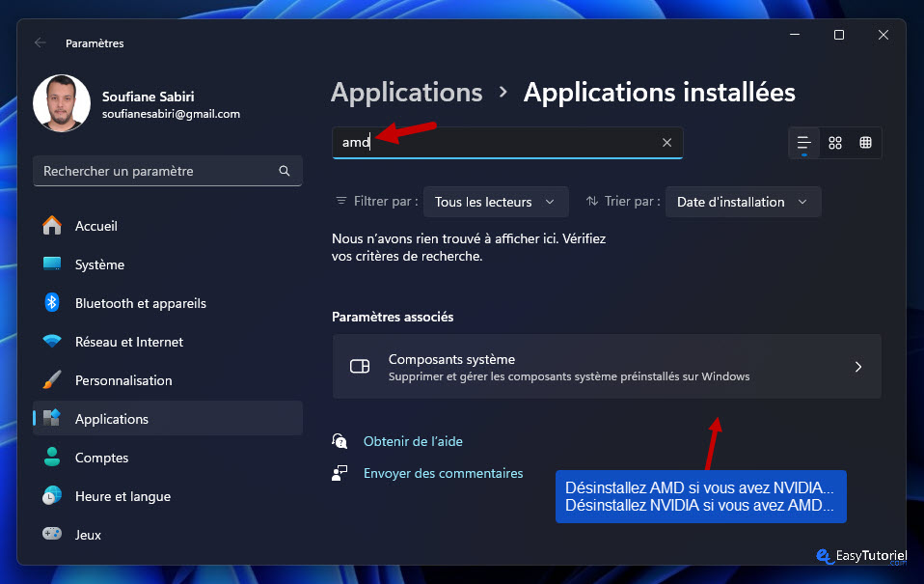Click the magnifier icon in the settings search box
Viewport: 924px width, 584px height.
click(284, 171)
